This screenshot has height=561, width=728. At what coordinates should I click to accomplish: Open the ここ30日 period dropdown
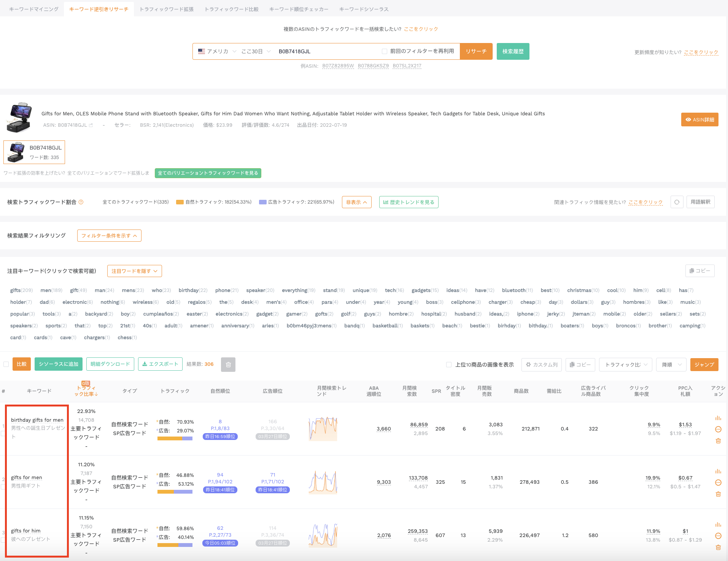(256, 51)
